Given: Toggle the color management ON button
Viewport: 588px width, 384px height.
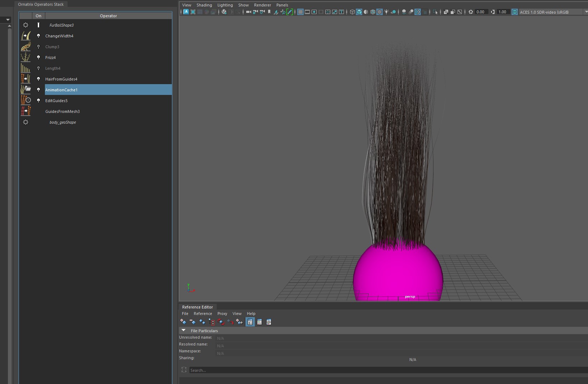Looking at the screenshot, I should 515,12.
